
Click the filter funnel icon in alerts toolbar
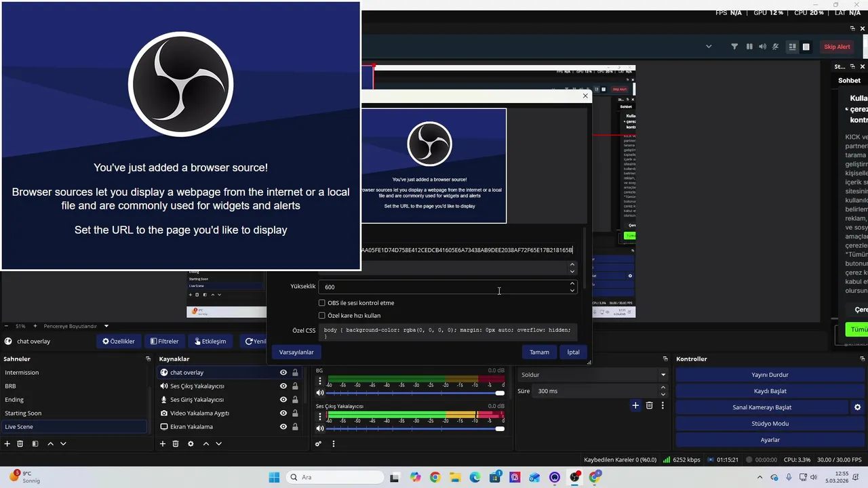pos(734,47)
